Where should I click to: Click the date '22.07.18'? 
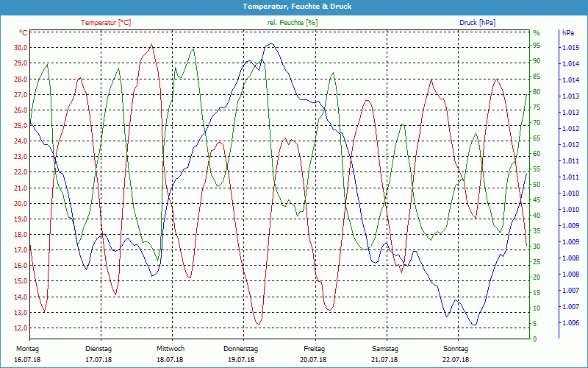tap(456, 360)
